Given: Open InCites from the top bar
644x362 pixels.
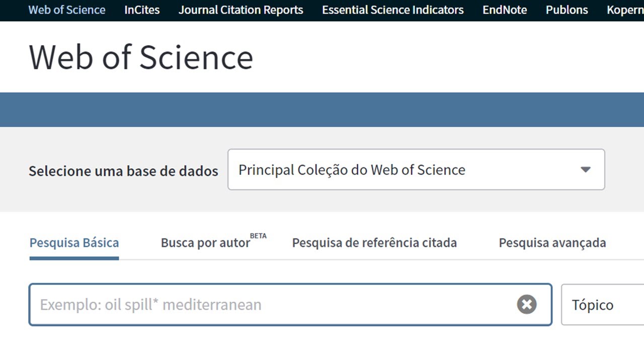Looking at the screenshot, I should (x=142, y=10).
